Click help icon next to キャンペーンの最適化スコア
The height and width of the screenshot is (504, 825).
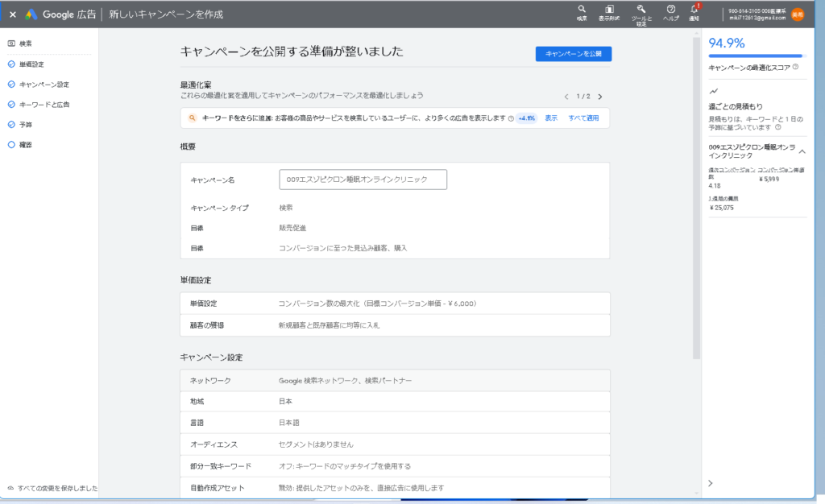pyautogui.click(x=795, y=67)
